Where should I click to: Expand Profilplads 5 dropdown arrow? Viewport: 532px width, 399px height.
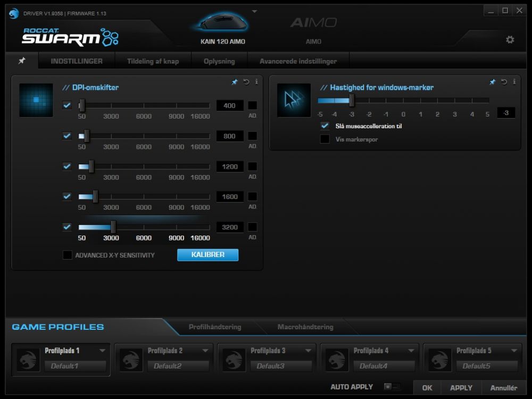pyautogui.click(x=514, y=351)
